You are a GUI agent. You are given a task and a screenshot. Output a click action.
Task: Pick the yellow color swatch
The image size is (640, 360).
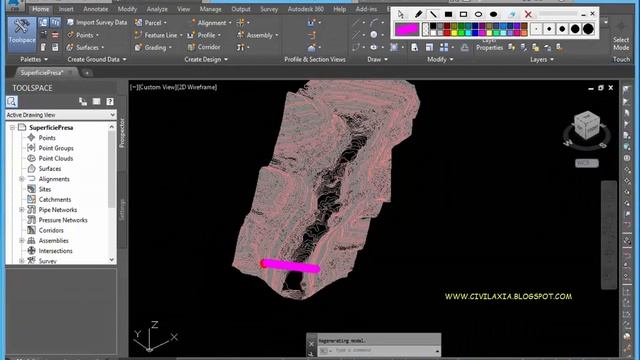(454, 33)
